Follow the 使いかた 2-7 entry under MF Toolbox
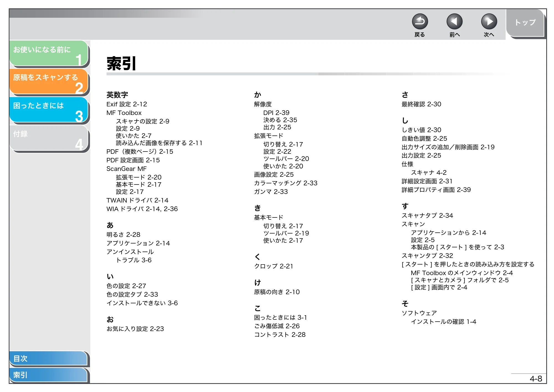Viewport: 554px width, 392px height. 134,136
